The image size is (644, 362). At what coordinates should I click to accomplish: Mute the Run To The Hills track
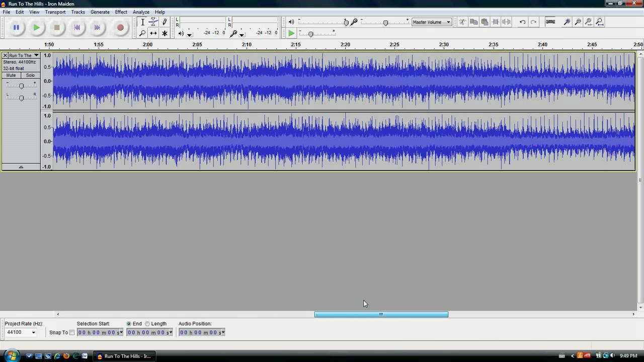coord(11,75)
